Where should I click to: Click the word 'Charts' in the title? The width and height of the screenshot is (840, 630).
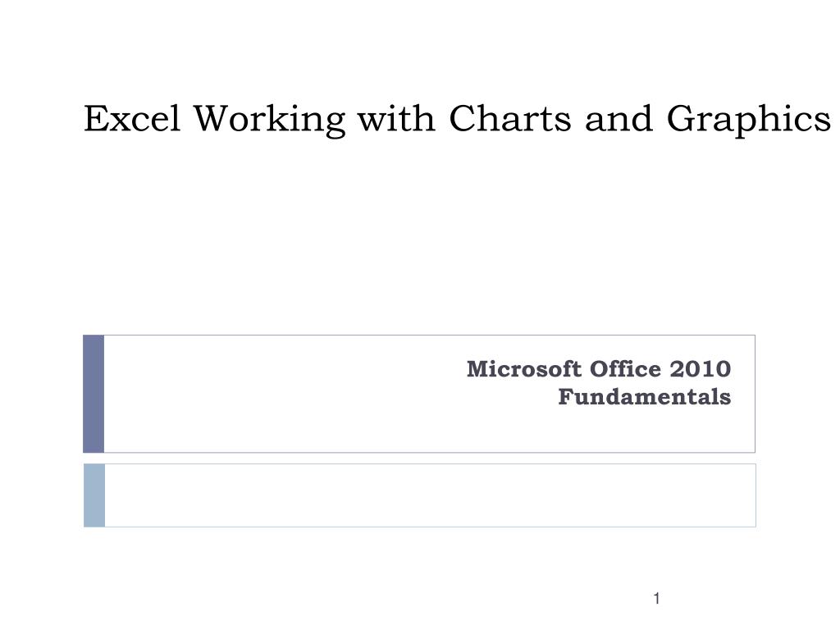(510, 118)
